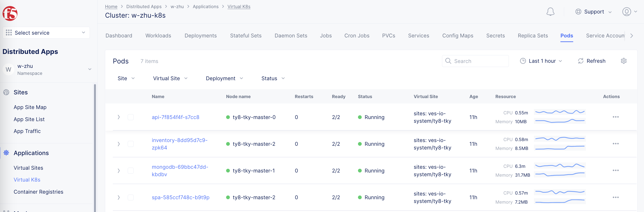This screenshot has width=644, height=212.
Task: Open the Virtual Site filter dropdown
Action: 170,78
